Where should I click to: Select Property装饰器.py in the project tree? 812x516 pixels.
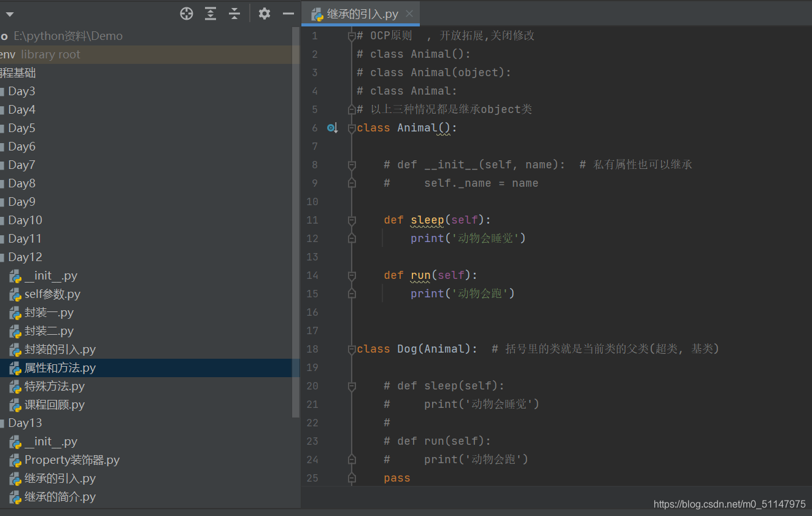click(x=72, y=460)
